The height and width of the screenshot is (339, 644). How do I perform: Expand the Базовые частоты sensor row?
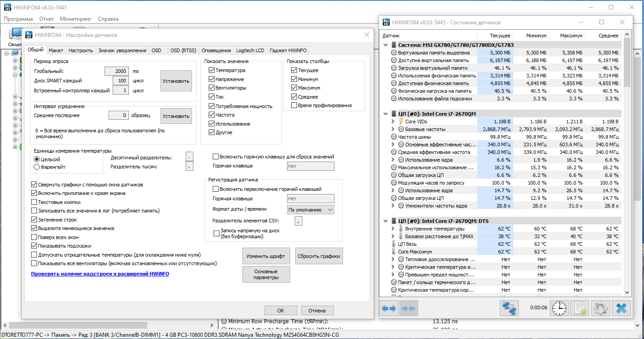[x=393, y=129]
